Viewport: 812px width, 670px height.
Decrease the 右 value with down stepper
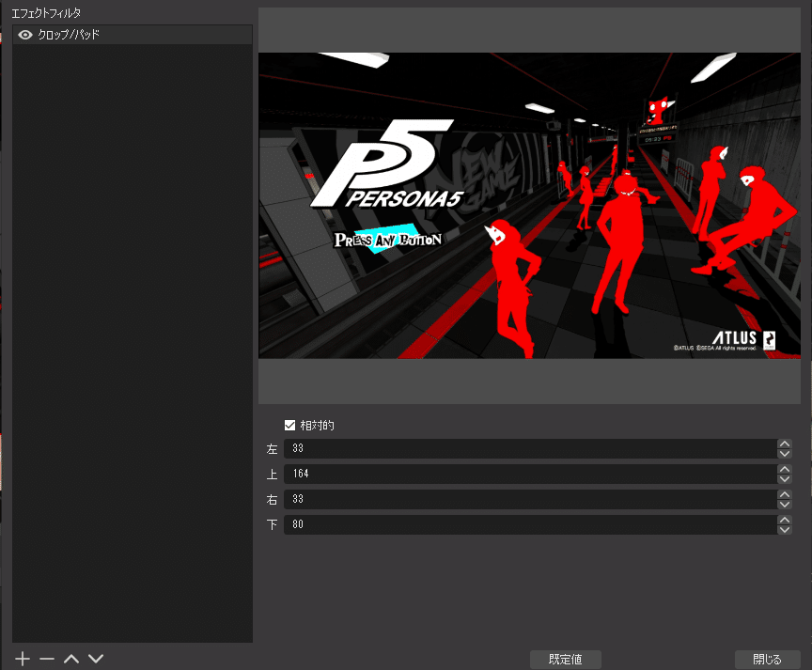(x=785, y=505)
